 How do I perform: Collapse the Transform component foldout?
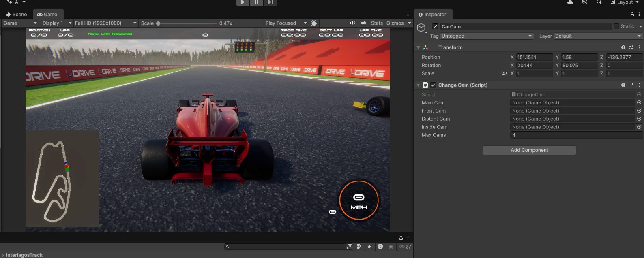418,48
